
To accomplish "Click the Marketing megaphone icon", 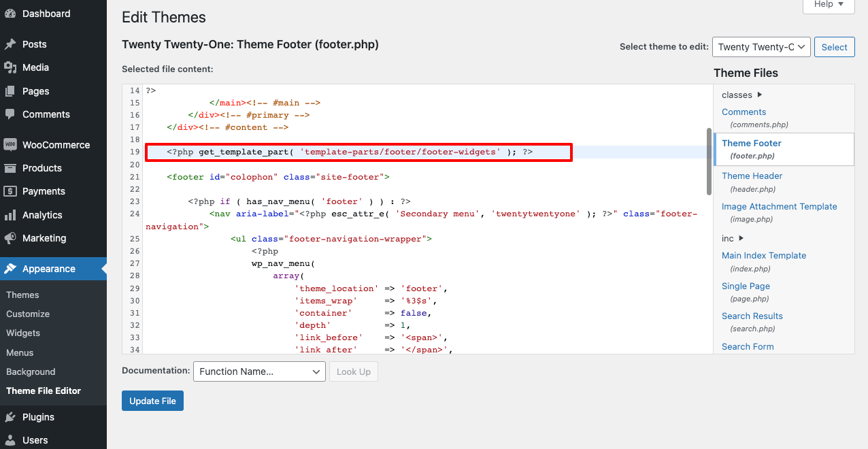I will (10, 238).
